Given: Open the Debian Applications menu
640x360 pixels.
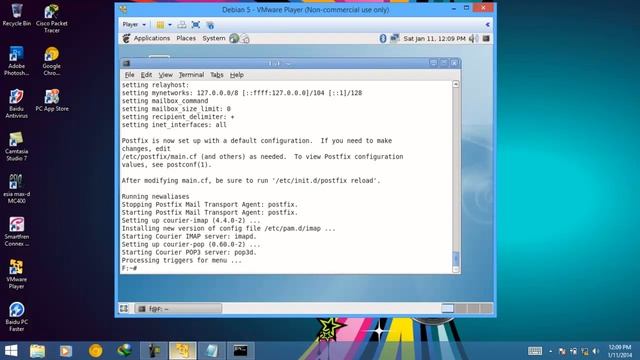Looking at the screenshot, I should pyautogui.click(x=151, y=38).
